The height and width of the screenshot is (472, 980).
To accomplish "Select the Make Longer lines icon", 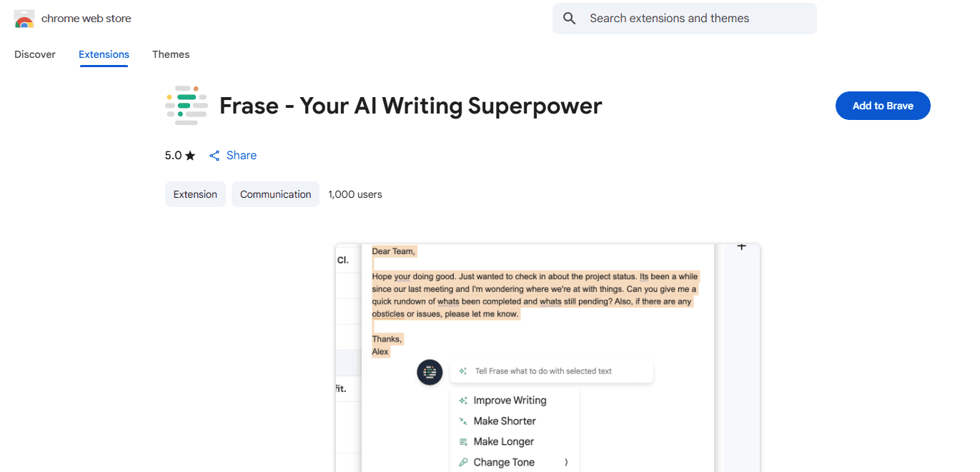I will (x=463, y=442).
